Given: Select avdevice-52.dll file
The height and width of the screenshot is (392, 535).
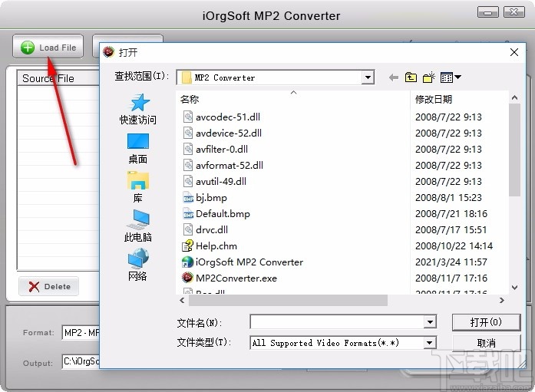Looking at the screenshot, I should pos(229,133).
